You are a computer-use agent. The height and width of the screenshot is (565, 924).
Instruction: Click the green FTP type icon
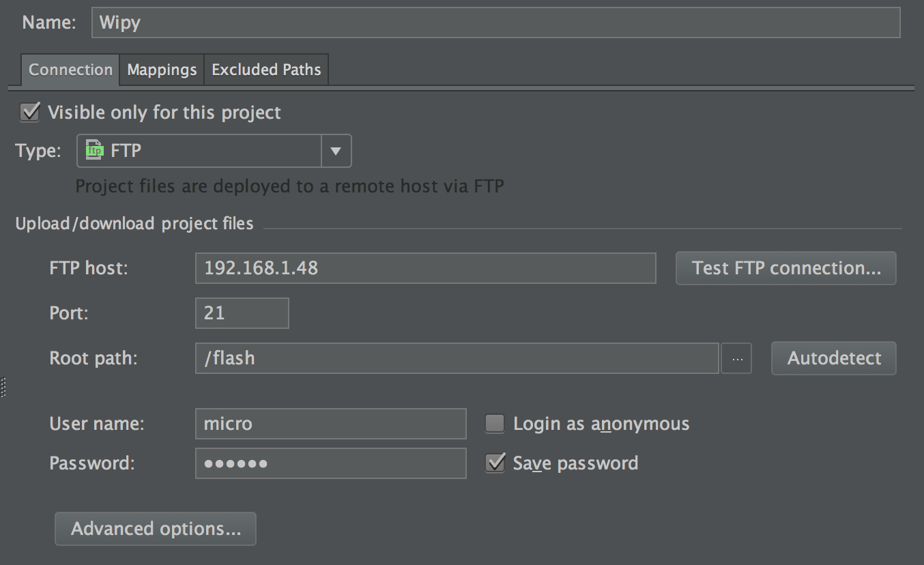[96, 151]
